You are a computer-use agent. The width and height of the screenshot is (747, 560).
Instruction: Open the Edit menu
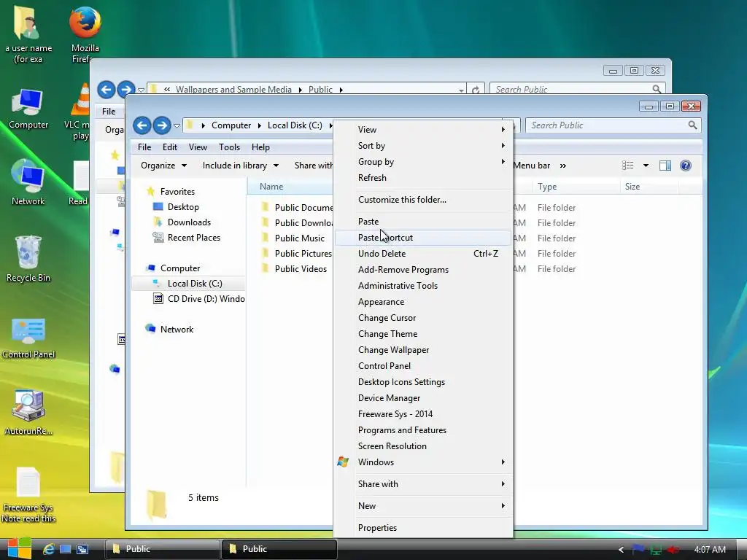tap(169, 147)
